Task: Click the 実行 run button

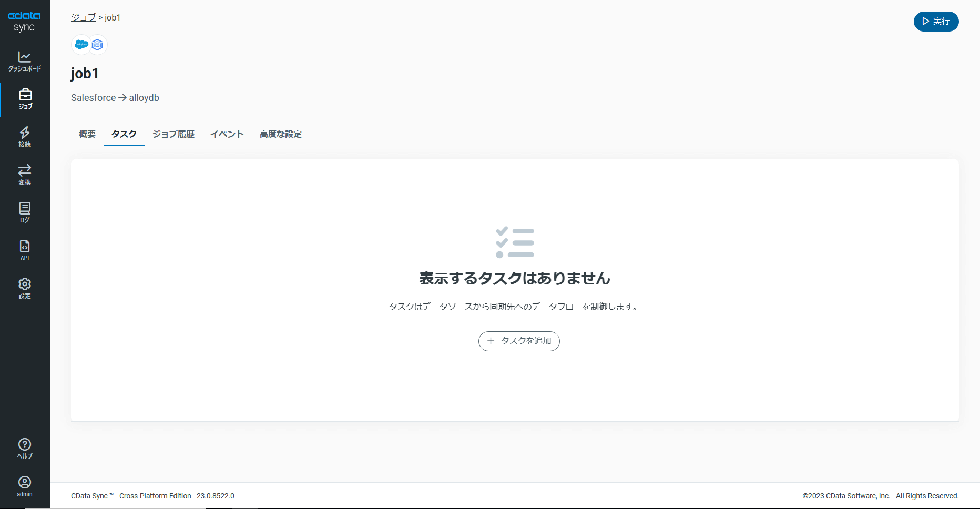Action: pos(936,22)
